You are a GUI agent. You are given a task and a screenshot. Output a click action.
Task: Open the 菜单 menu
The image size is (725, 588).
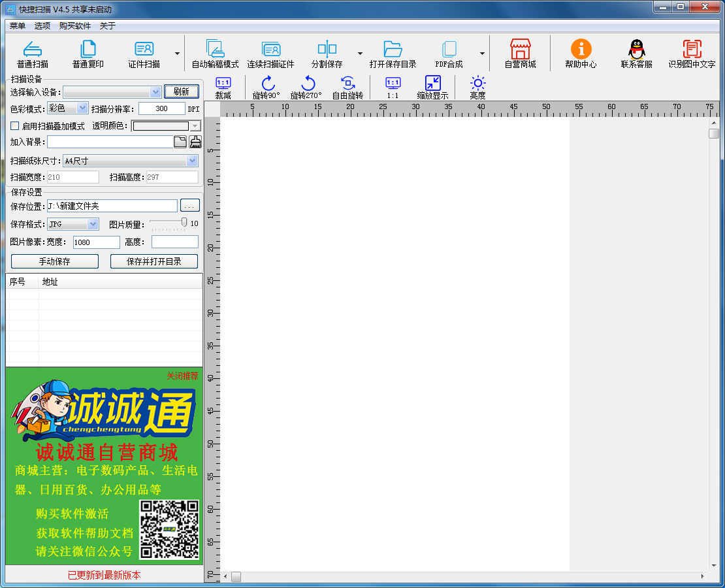click(x=18, y=26)
